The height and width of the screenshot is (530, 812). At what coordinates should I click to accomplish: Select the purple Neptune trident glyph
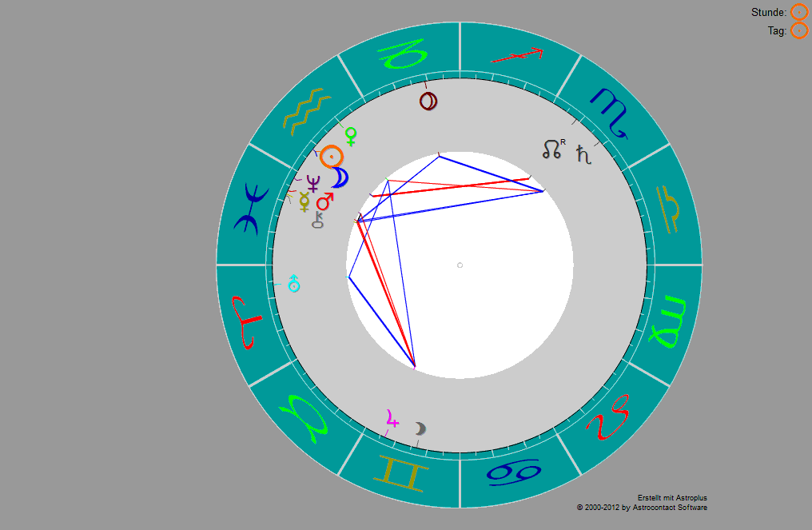(313, 183)
